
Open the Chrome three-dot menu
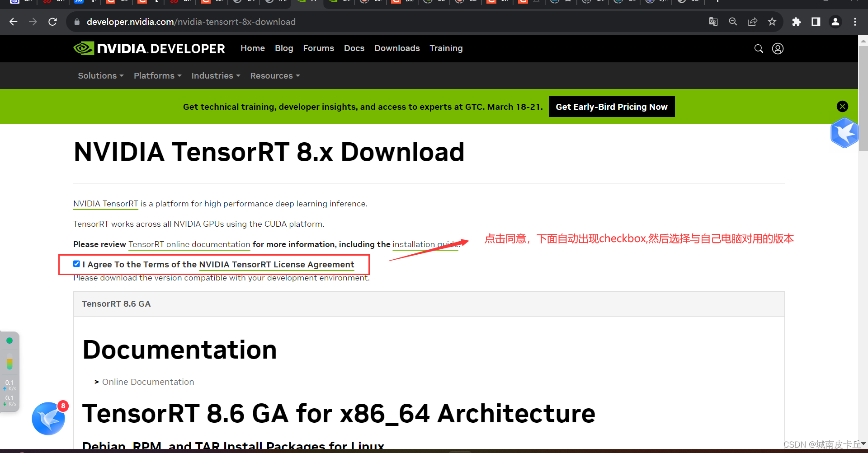[x=855, y=22]
